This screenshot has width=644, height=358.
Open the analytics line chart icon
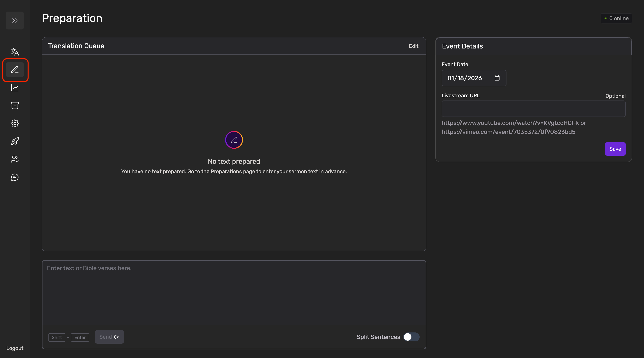coord(15,88)
